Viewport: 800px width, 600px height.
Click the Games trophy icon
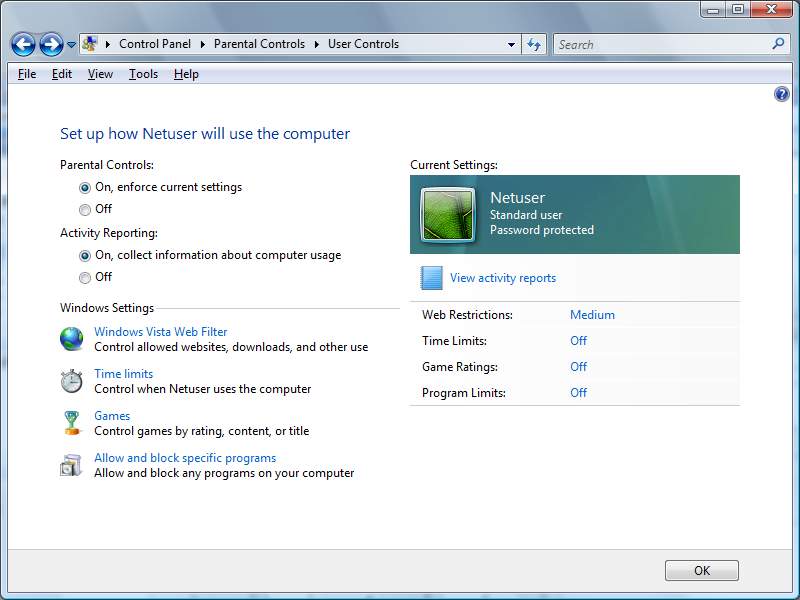coord(72,423)
